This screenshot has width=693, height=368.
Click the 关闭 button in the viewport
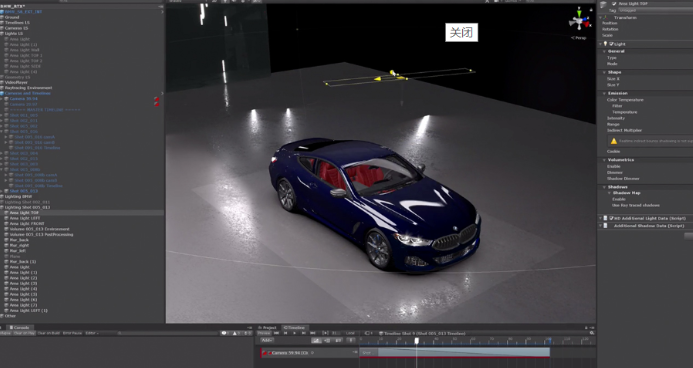click(461, 32)
